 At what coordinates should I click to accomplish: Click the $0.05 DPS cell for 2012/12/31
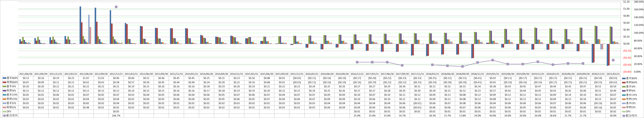[116, 112]
